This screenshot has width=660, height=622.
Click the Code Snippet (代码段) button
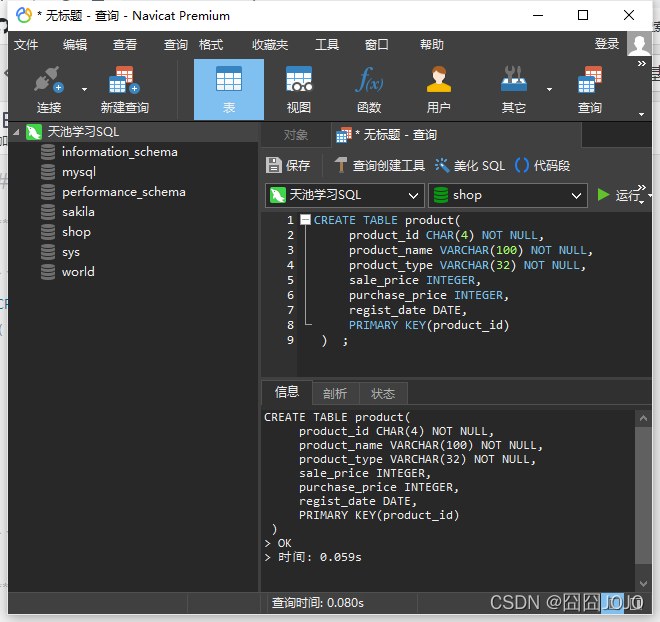point(543,165)
